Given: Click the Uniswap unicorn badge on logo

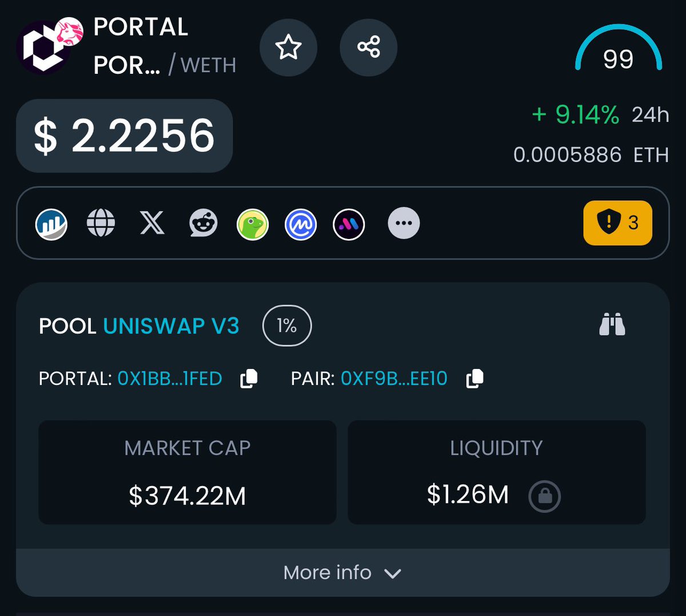Looking at the screenshot, I should tap(70, 32).
